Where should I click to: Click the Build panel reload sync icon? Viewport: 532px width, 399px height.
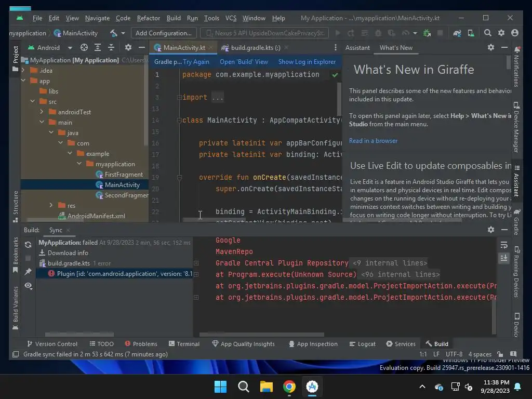28,245
